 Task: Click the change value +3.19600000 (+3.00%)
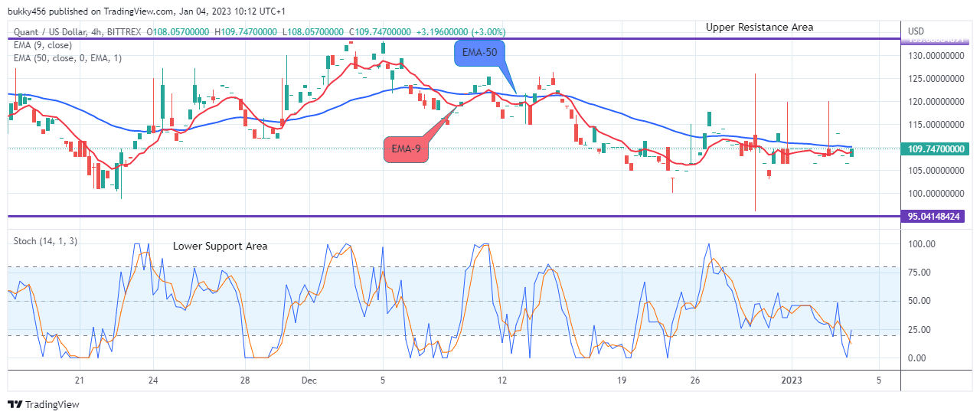click(x=460, y=32)
